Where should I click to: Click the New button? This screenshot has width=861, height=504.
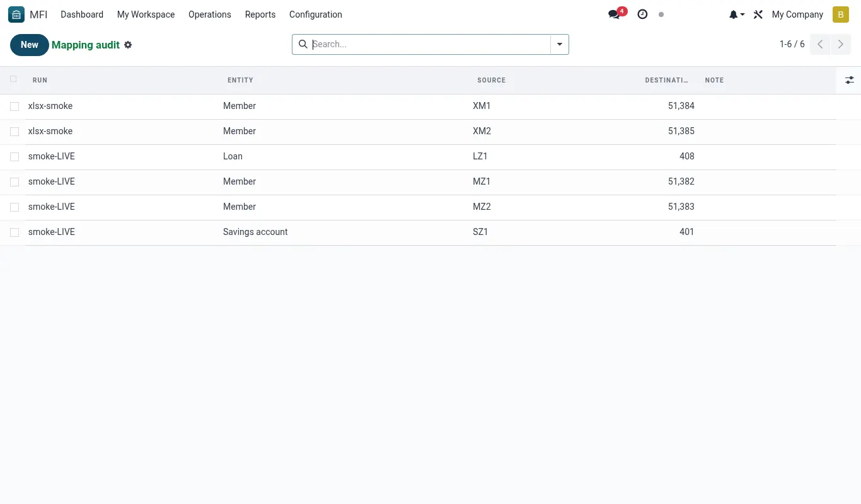coord(30,45)
